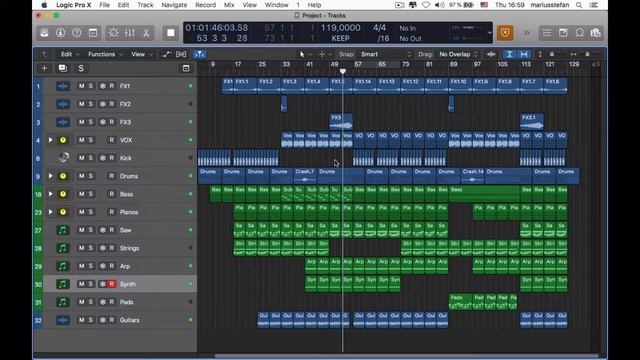Solo the FX2 track
Screen dimensions: 640x360
coord(91,104)
